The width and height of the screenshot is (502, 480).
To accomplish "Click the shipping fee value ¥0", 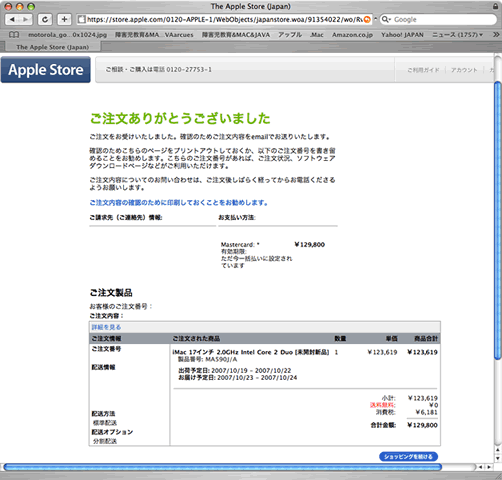I will (x=433, y=405).
